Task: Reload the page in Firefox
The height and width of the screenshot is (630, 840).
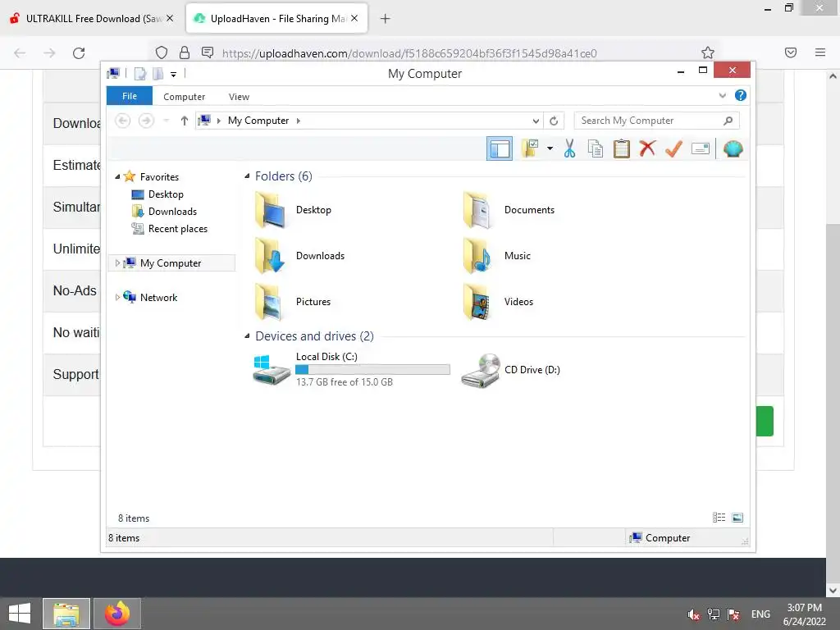Action: [79, 53]
